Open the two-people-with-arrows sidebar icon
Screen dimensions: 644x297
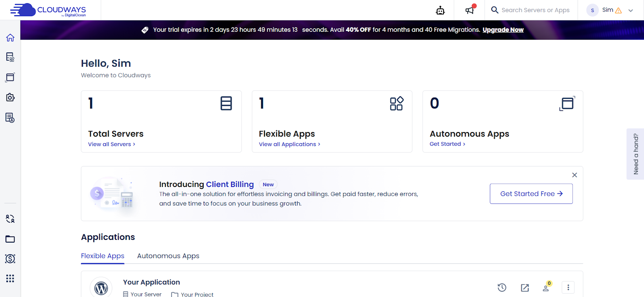tap(10, 219)
